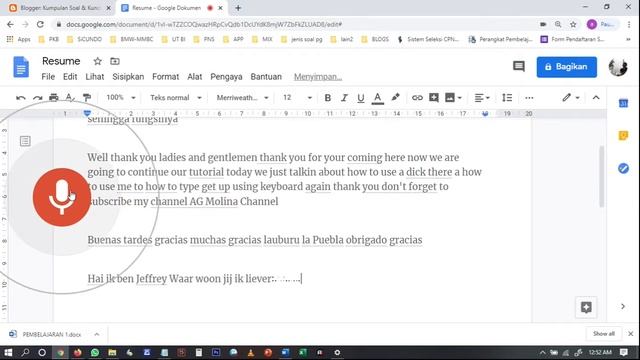Screen dimensions: 640x360
Task: Click the Menyimpan... status link
Action: [318, 77]
